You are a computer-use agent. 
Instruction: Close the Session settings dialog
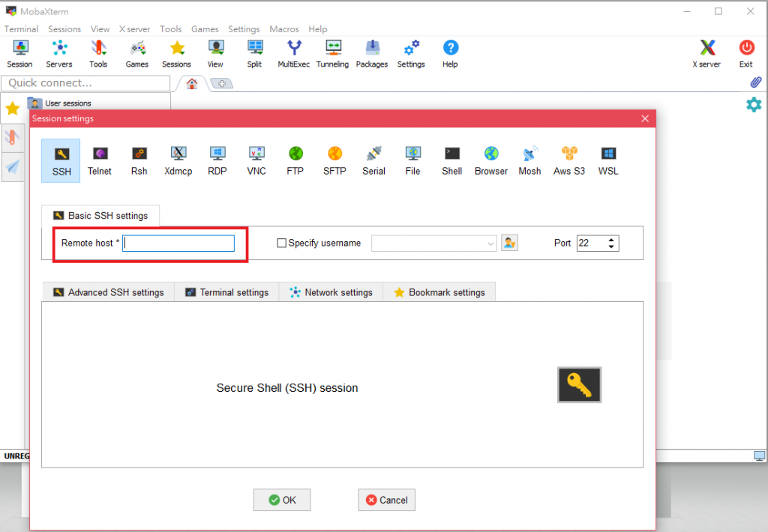point(644,118)
